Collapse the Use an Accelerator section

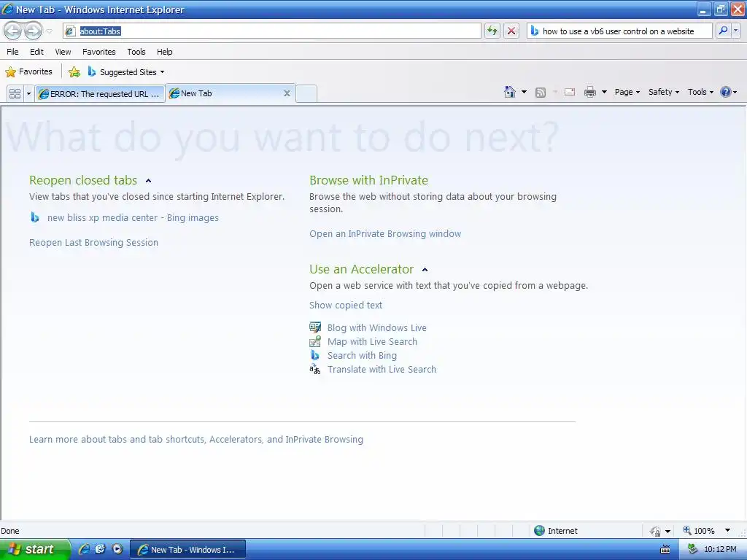[425, 270]
